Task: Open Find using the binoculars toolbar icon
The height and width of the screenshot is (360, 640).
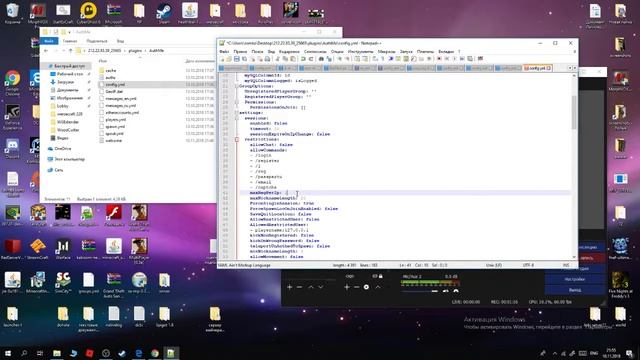Action: [x=321, y=59]
